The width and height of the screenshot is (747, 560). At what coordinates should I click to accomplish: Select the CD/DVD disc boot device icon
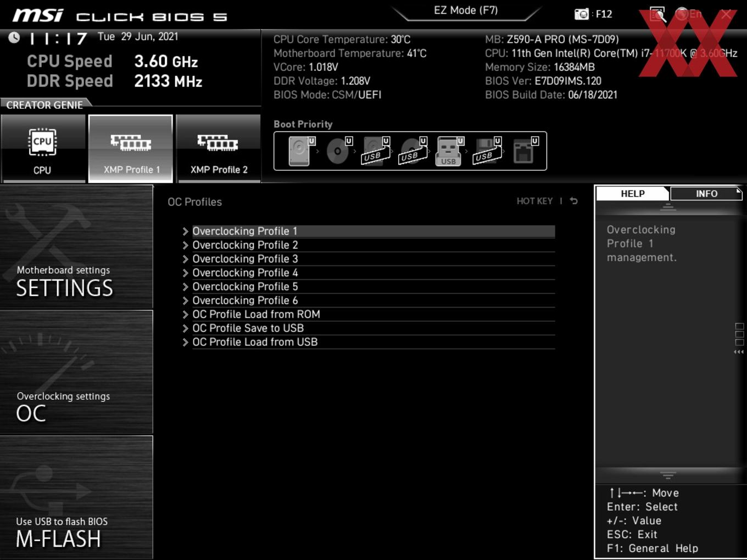338,151
